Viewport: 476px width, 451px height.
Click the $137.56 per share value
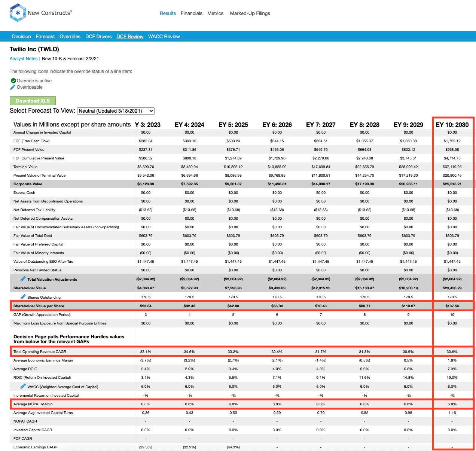tap(452, 306)
